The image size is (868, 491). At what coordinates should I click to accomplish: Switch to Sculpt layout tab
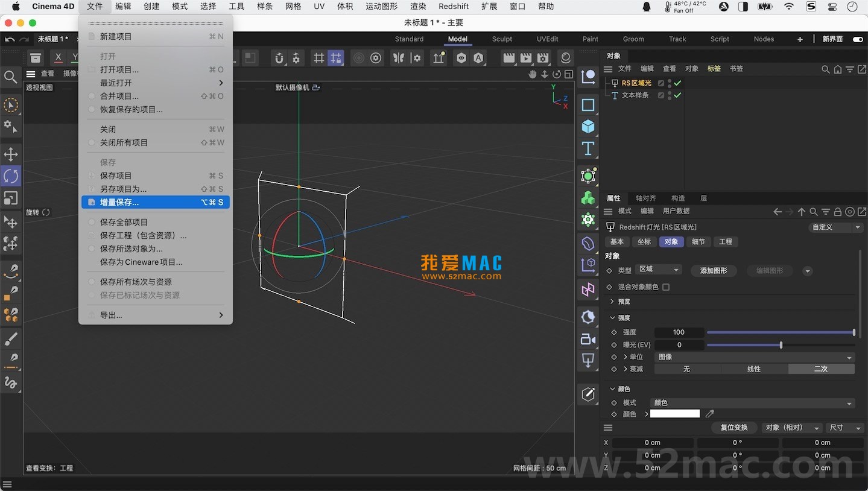[x=502, y=39]
